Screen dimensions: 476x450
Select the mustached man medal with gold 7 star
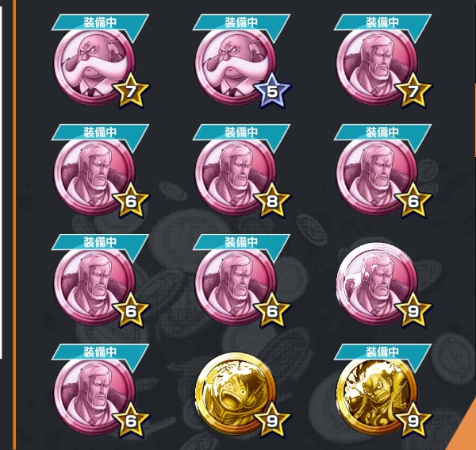click(x=94, y=67)
